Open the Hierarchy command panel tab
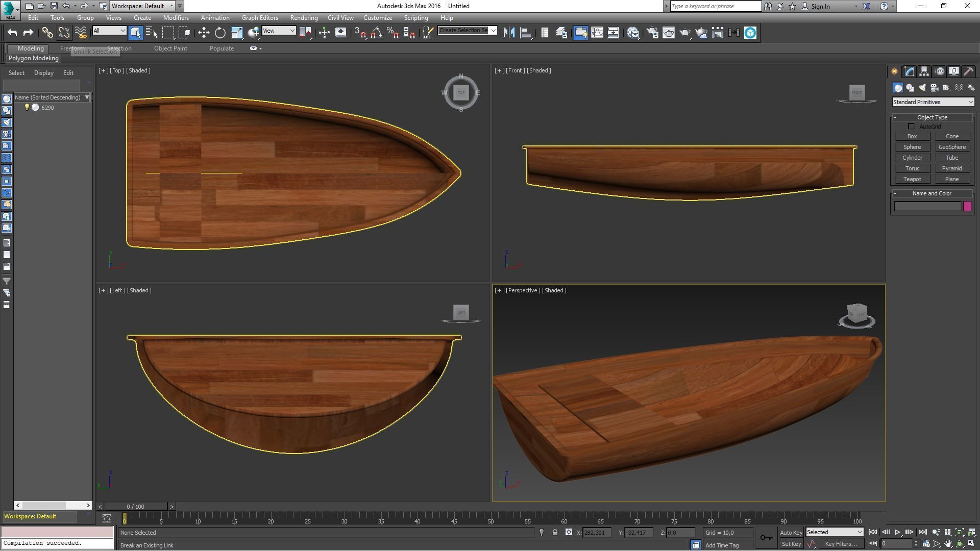 pyautogui.click(x=924, y=71)
